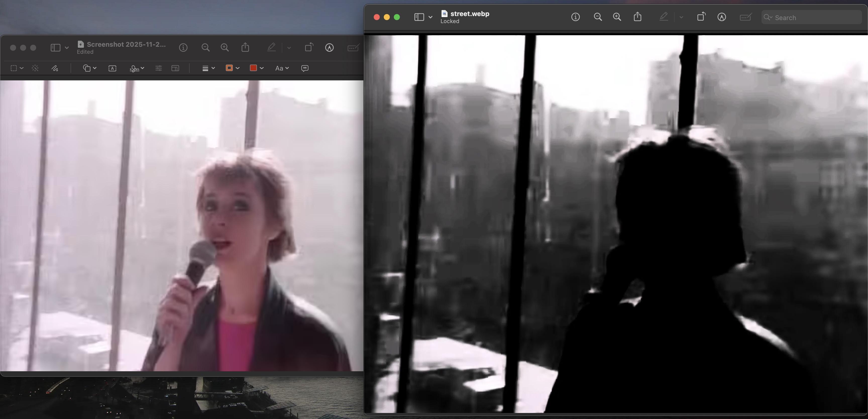Open the Adjust Color sliders tool

[x=158, y=68]
